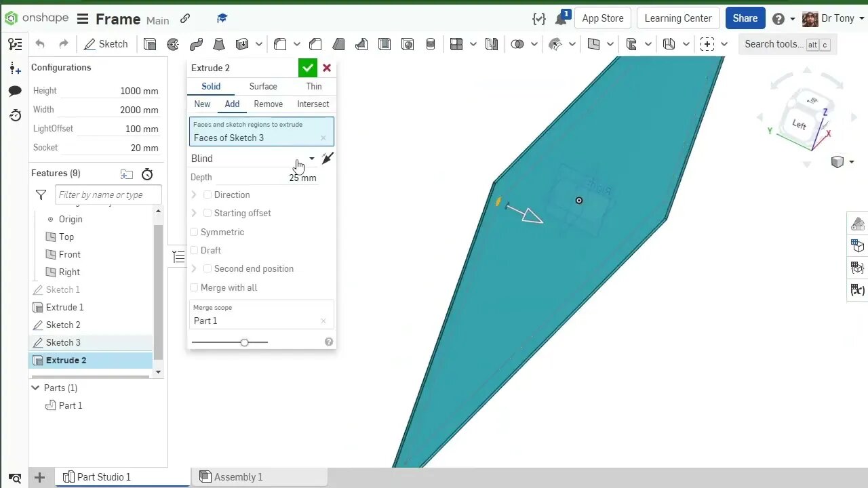
Task: Accept Extrude 2 with green checkmark
Action: tap(307, 68)
